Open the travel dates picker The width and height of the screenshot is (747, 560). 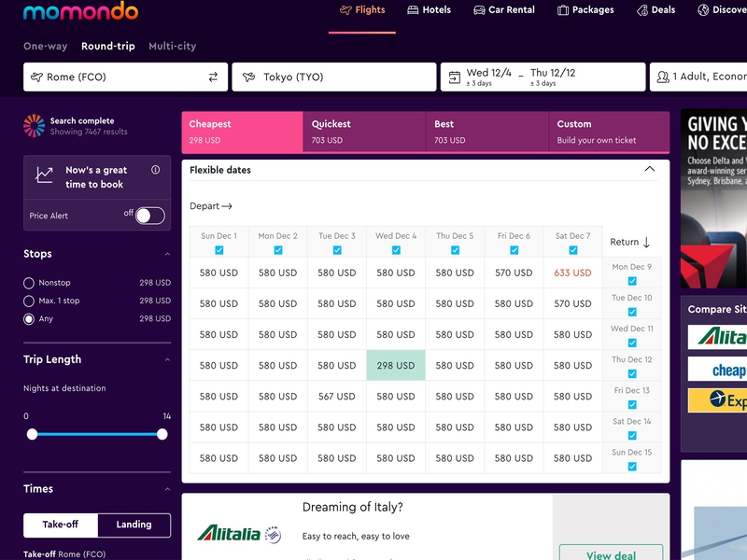[x=543, y=77]
